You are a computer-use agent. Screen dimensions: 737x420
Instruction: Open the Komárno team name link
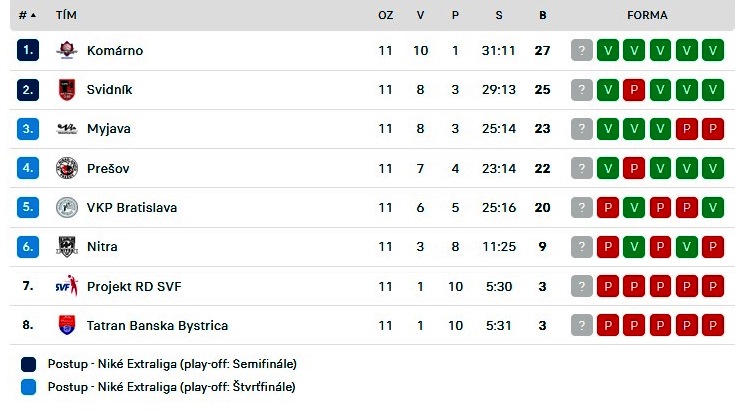coord(115,50)
